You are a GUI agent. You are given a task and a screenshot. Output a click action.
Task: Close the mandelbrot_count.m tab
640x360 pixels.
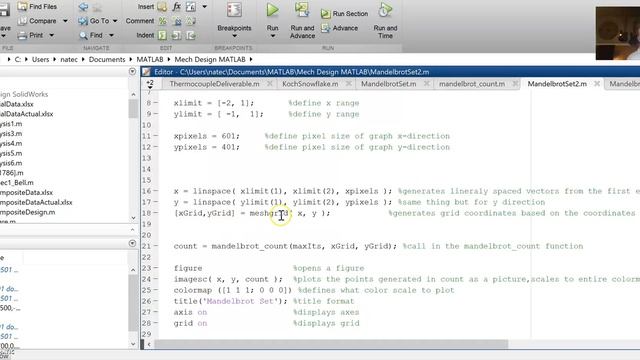pos(515,84)
